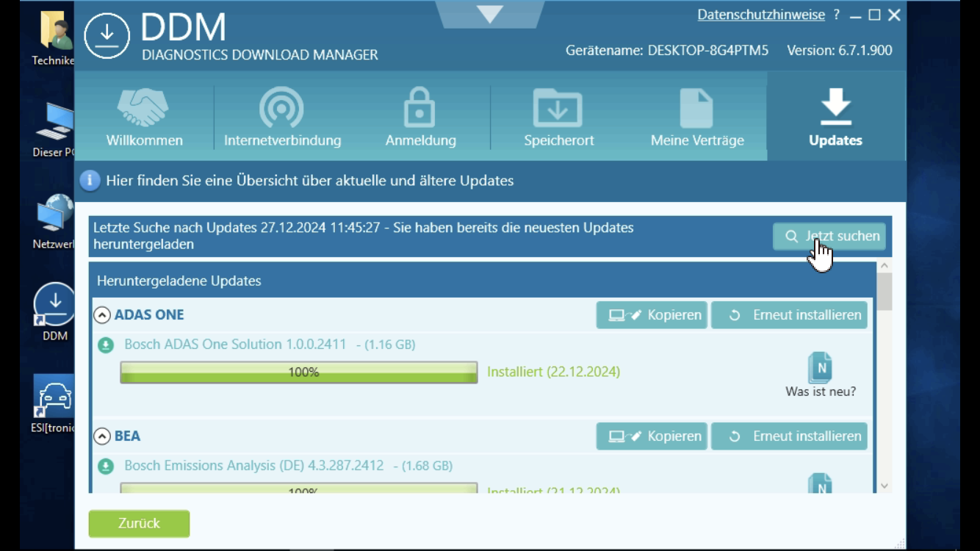Go to the Internetverbindung tab

(283, 116)
